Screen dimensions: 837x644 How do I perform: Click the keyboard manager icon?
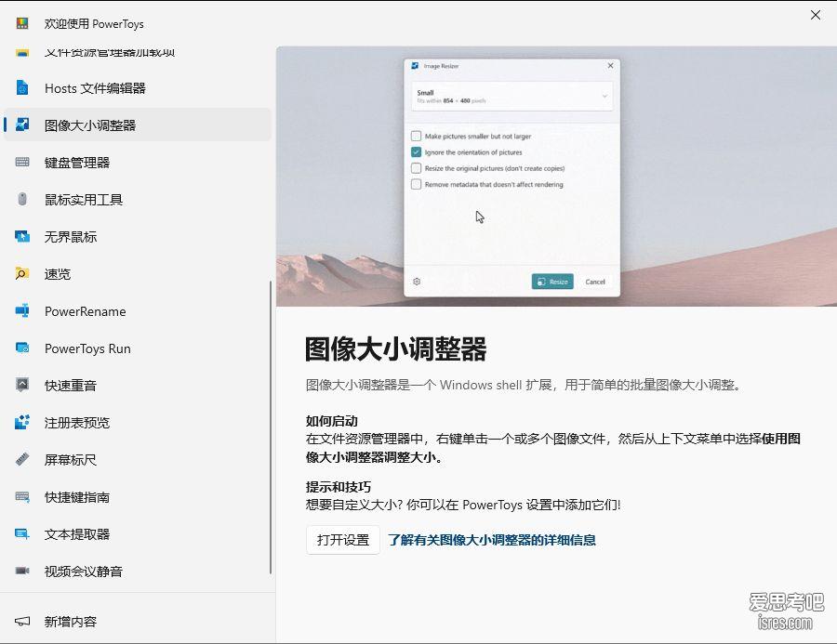pos(22,162)
